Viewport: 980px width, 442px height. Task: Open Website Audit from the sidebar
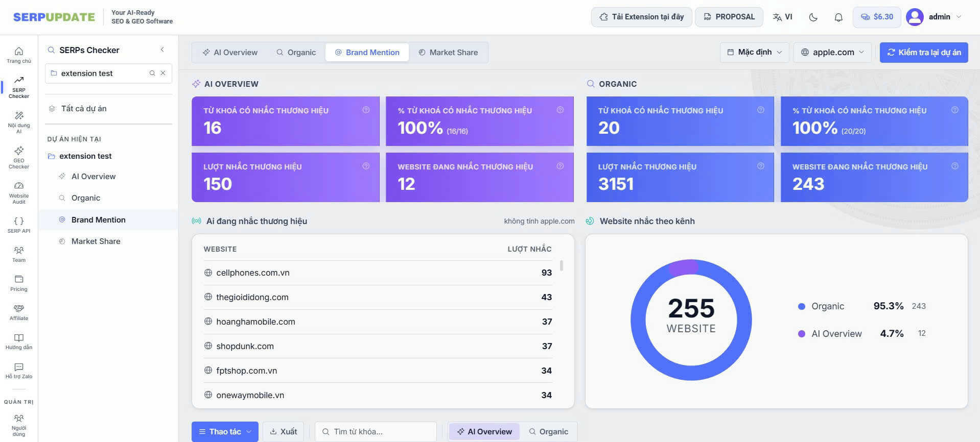click(x=19, y=192)
